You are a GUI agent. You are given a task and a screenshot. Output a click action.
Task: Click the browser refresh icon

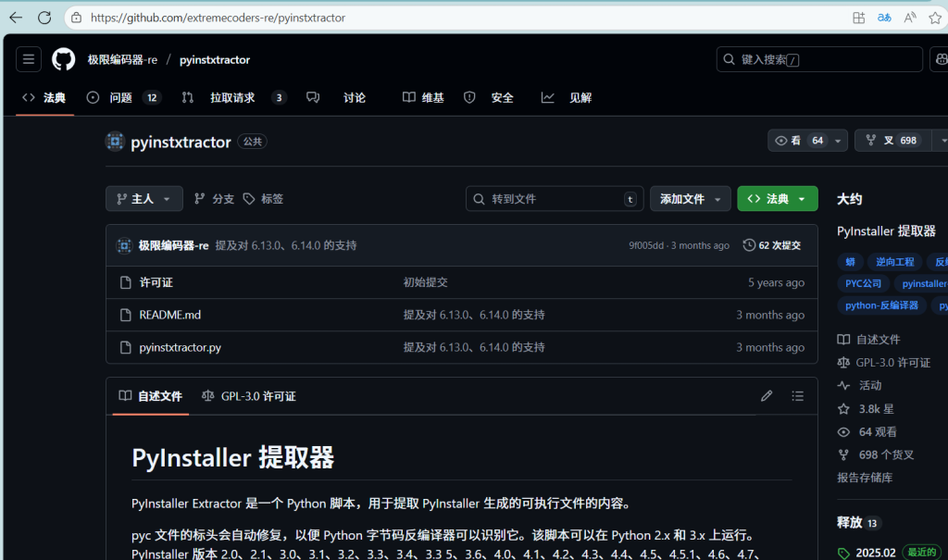click(44, 17)
